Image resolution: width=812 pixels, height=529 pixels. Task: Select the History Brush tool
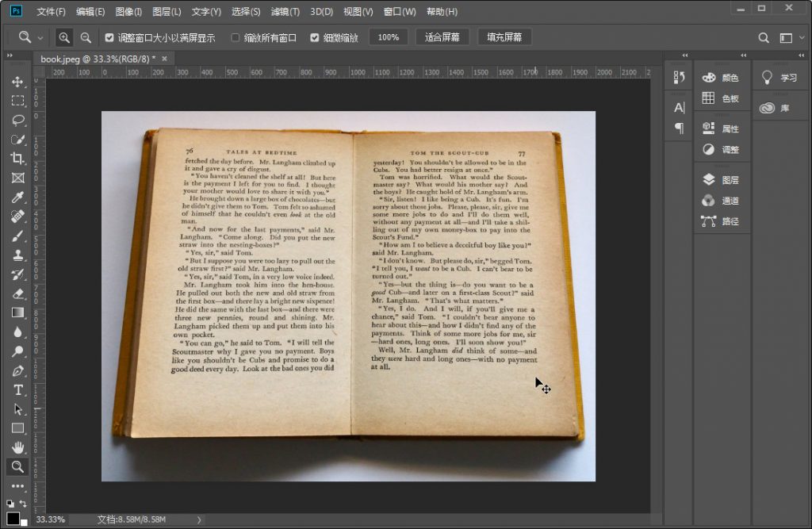click(17, 274)
